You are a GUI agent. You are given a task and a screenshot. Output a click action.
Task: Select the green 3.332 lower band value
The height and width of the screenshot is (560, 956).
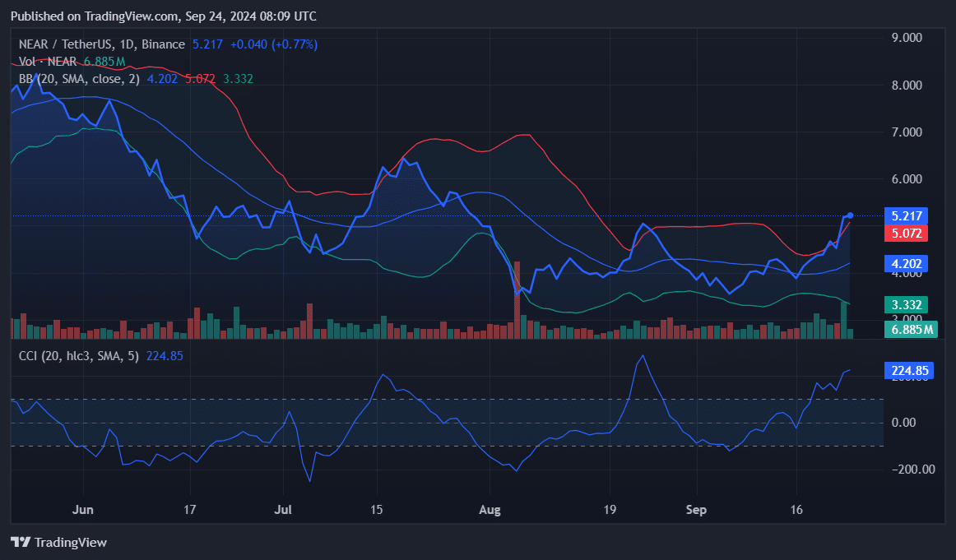coord(905,304)
